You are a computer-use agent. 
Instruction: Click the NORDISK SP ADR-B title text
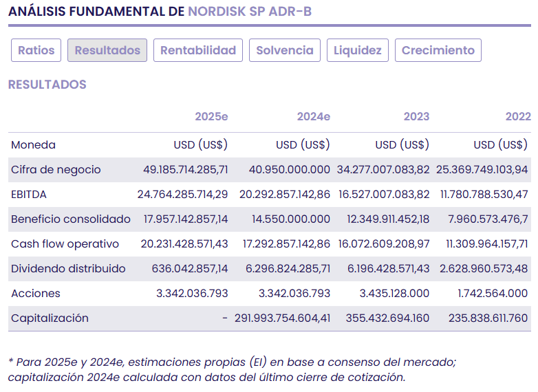[x=250, y=11]
